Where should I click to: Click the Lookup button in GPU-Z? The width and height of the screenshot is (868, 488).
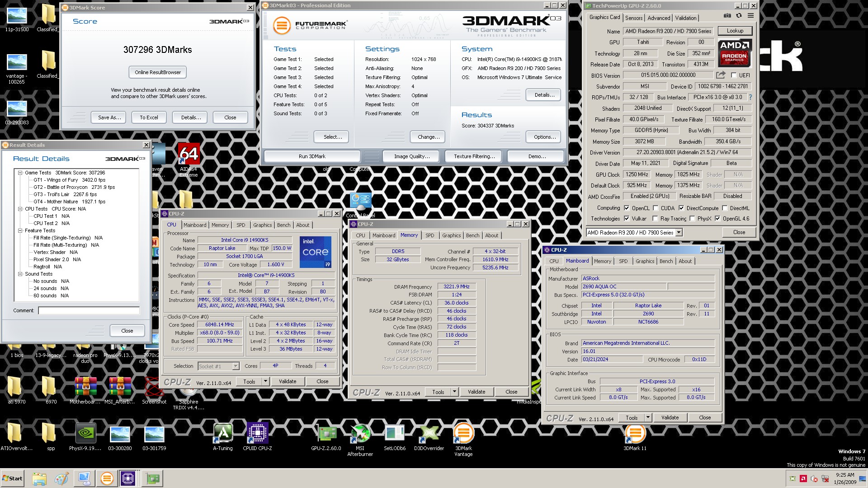[x=735, y=31]
